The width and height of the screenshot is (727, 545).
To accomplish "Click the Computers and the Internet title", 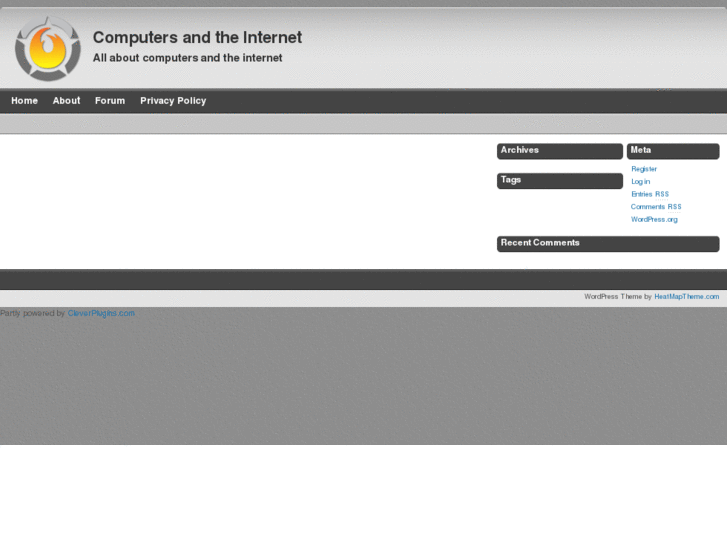I will pos(197,38).
